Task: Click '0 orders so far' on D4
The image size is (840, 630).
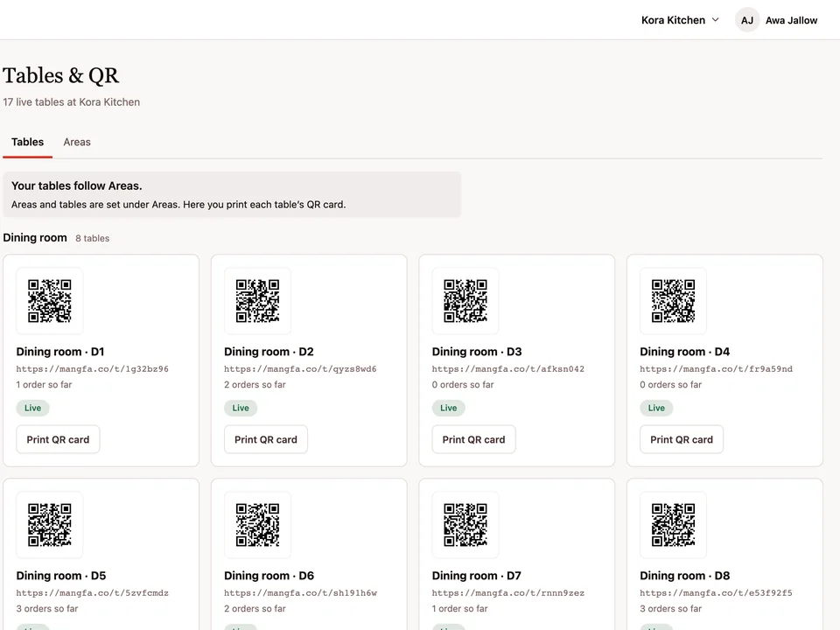Action: (671, 385)
